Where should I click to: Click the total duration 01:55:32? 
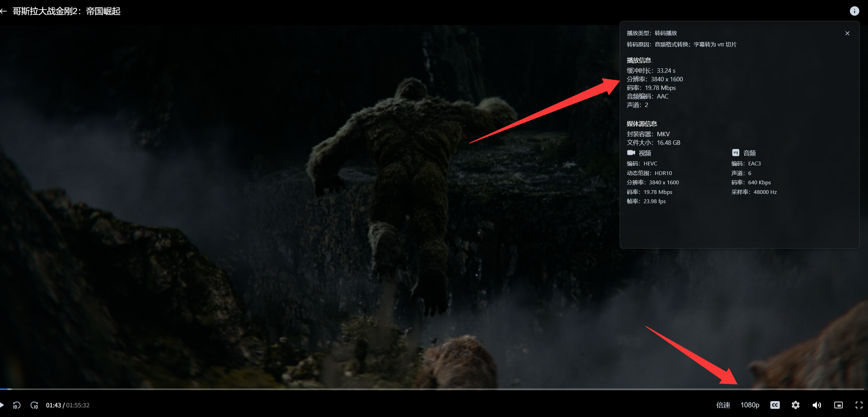tap(78, 405)
